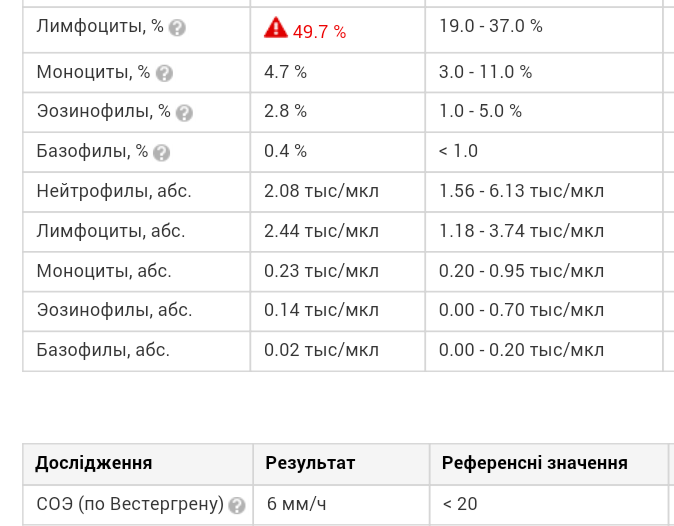Click the 19.0 - 37.0 % reference range
The image size is (674, 526).
[491, 26]
